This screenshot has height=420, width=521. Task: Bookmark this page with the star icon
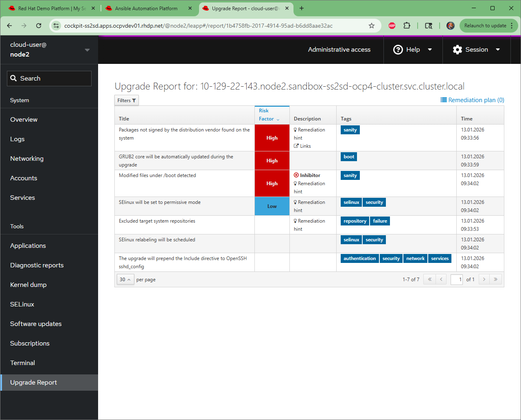(x=372, y=26)
